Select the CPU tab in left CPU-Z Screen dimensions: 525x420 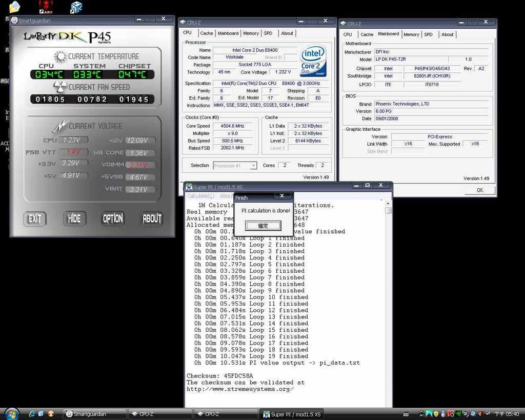tap(187, 32)
